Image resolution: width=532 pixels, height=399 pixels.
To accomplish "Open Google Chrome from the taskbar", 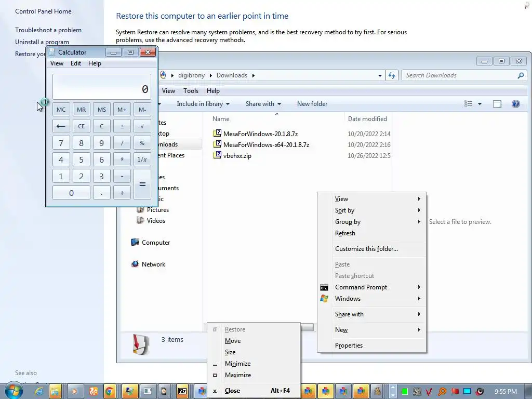I will 110,391.
